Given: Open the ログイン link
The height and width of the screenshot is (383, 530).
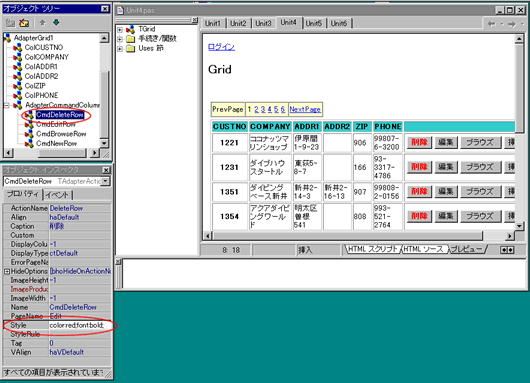Looking at the screenshot, I should click(221, 47).
